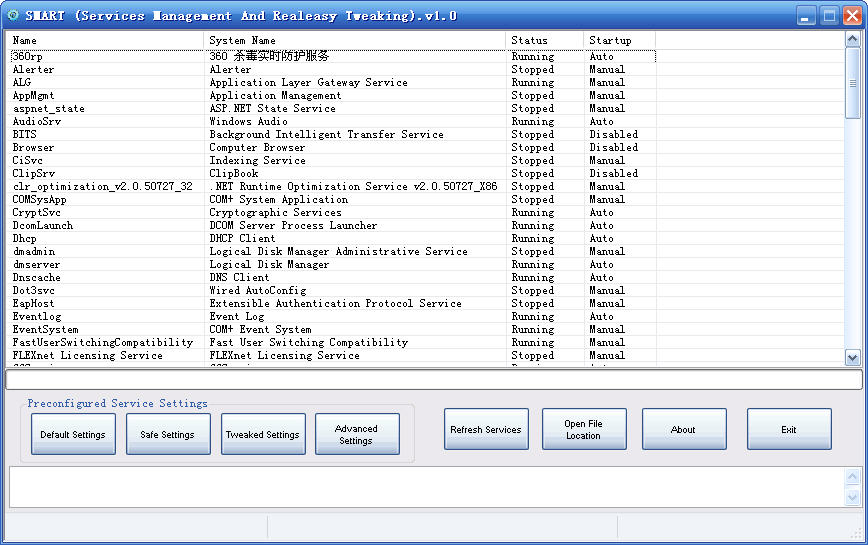
Task: Click Refresh Services button
Action: (x=486, y=430)
